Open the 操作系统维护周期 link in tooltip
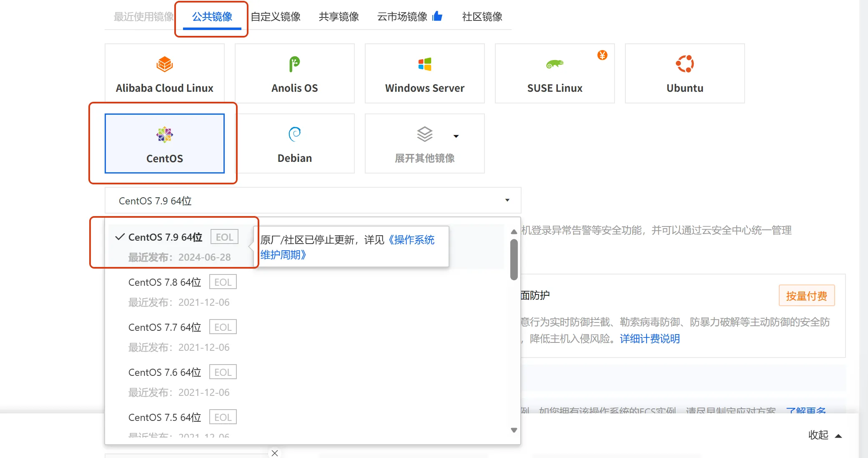The width and height of the screenshot is (868, 458). [x=348, y=247]
